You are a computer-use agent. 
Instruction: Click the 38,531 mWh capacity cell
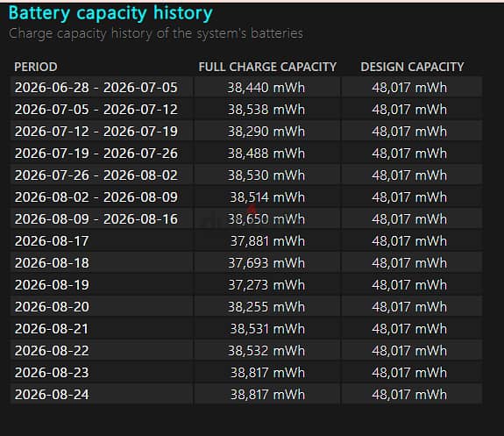click(x=267, y=328)
